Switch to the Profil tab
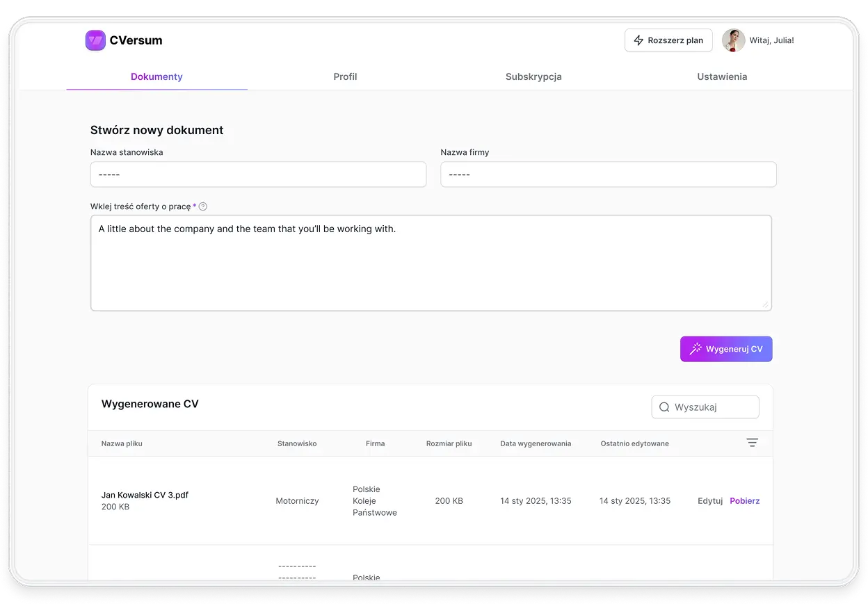The width and height of the screenshot is (868, 613). tap(345, 76)
